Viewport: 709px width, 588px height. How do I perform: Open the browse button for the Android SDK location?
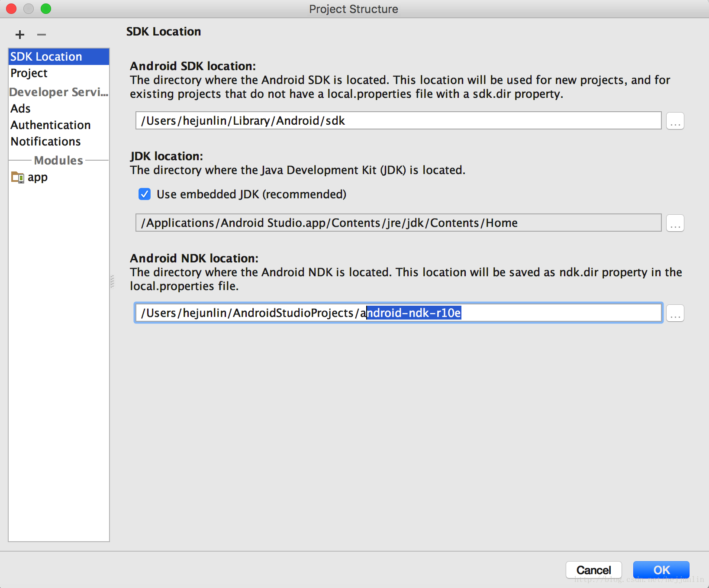675,121
